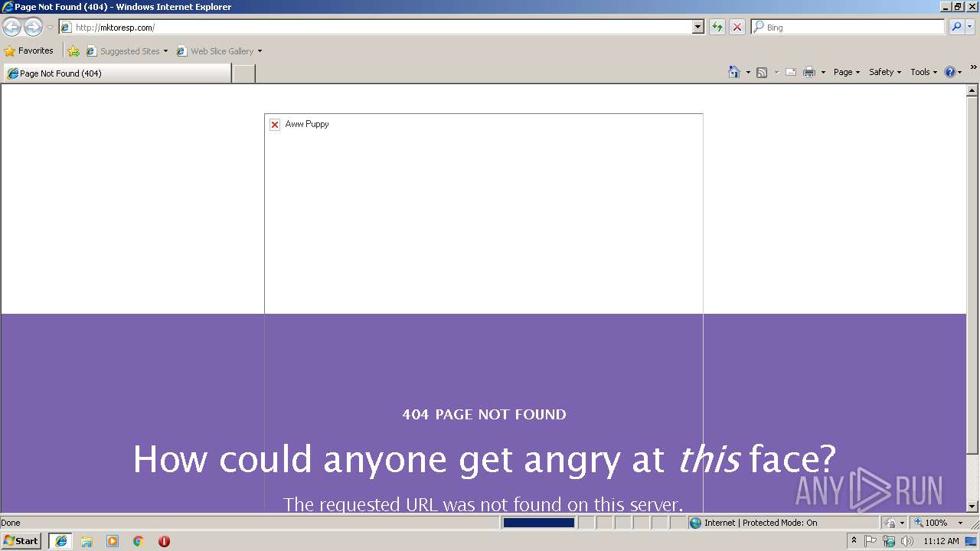Screen dimensions: 980x551
Task: Open the Windows Start button
Action: point(21,541)
